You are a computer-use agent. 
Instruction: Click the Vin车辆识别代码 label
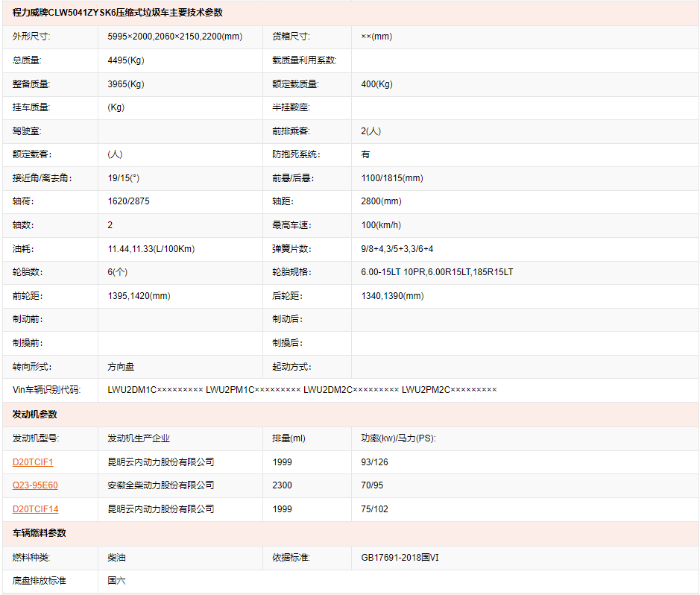tap(46, 390)
